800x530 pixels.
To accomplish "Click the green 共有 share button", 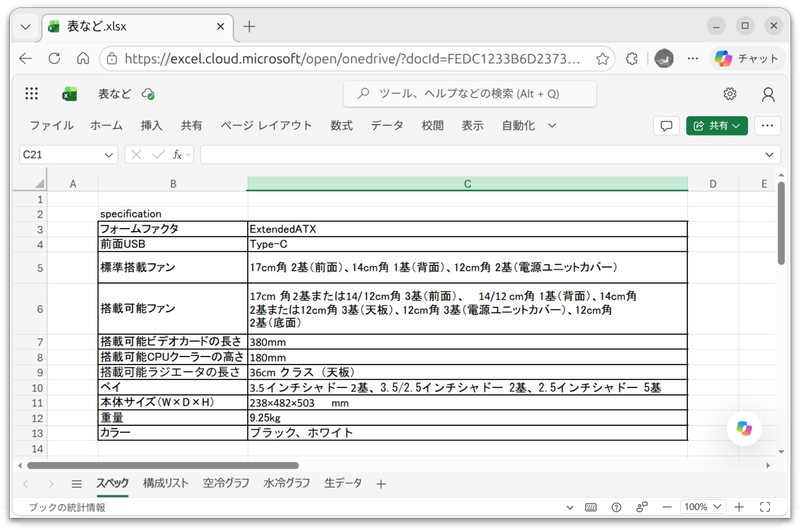I will click(x=716, y=125).
